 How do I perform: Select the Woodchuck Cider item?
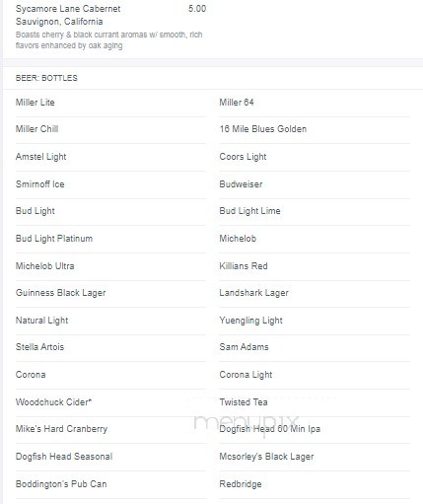53,402
